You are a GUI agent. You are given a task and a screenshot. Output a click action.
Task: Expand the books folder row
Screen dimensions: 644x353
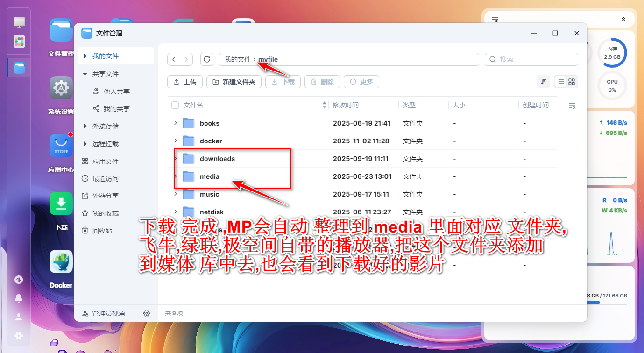(x=176, y=123)
